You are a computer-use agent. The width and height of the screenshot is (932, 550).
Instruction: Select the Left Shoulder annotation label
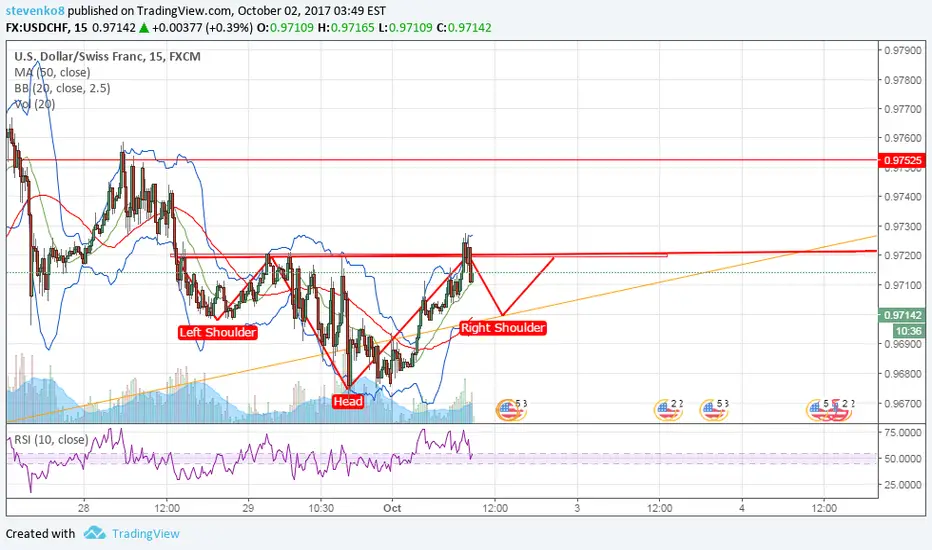click(218, 332)
